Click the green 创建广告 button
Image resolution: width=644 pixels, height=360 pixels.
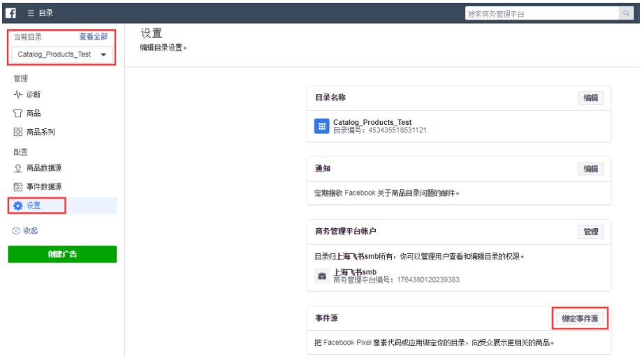click(62, 254)
